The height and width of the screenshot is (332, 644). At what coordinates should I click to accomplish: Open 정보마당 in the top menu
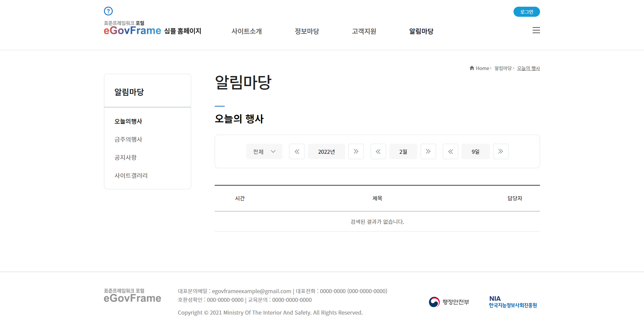coord(307,31)
